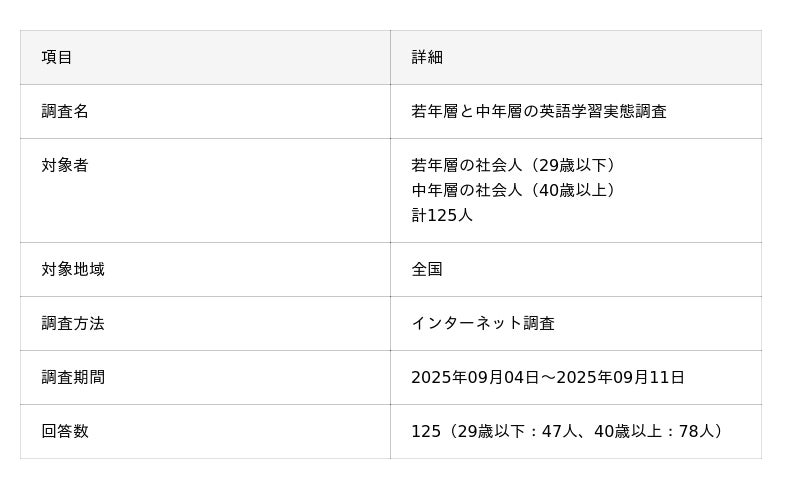
Task: Select the 調査期間 row label
Action: pyautogui.click(x=73, y=377)
